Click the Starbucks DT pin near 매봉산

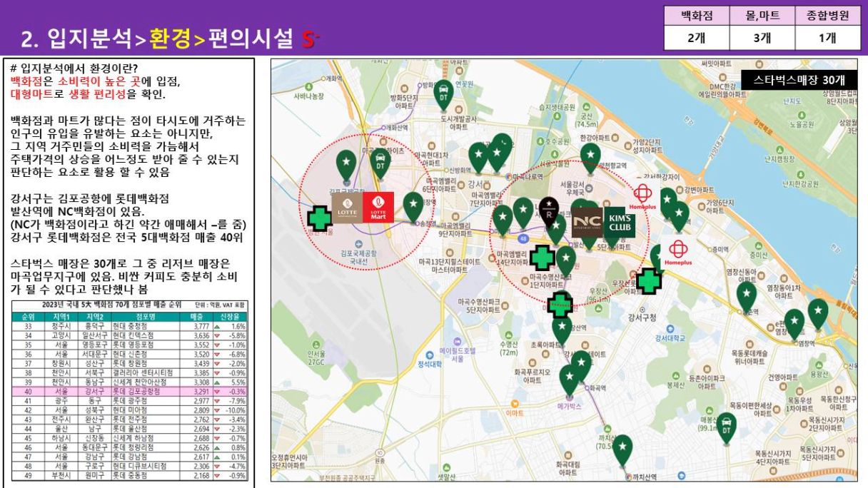tap(726, 425)
